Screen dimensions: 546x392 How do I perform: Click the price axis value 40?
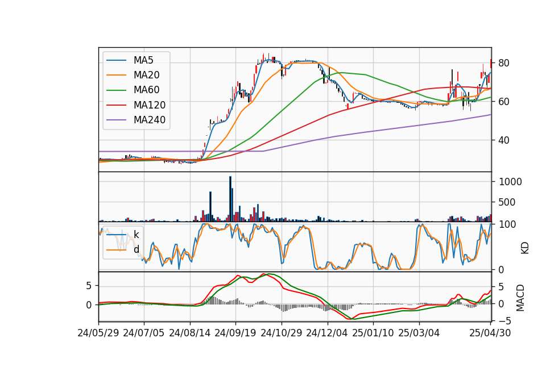[x=504, y=140]
